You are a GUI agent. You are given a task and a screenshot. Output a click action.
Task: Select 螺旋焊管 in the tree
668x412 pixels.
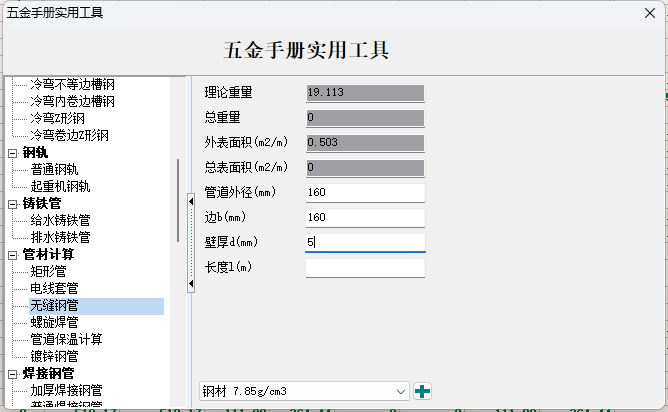[x=55, y=323]
